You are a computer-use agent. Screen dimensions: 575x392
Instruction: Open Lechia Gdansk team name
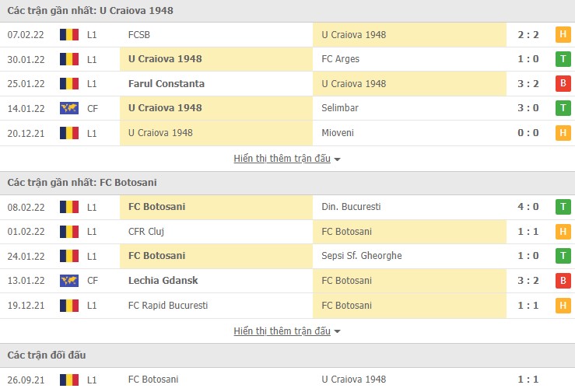pyautogui.click(x=163, y=281)
